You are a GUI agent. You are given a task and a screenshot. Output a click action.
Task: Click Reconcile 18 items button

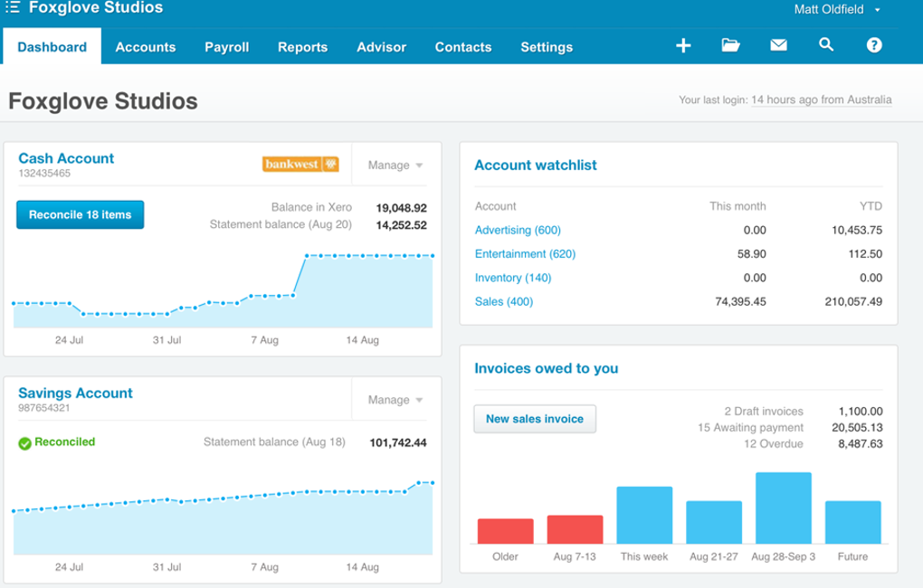pos(80,215)
